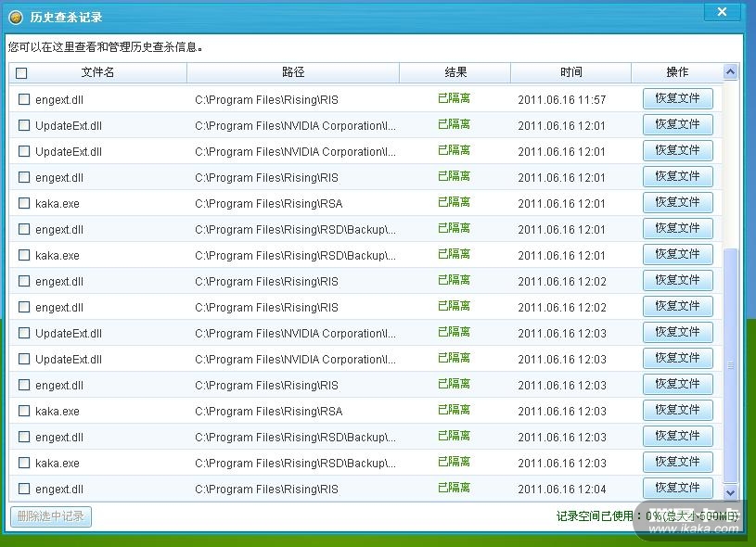Select checkbox for engext.dll RIS at 12:01

pos(23,177)
